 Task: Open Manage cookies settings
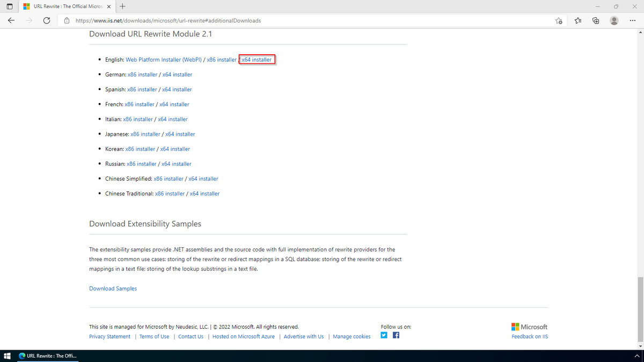point(352,336)
